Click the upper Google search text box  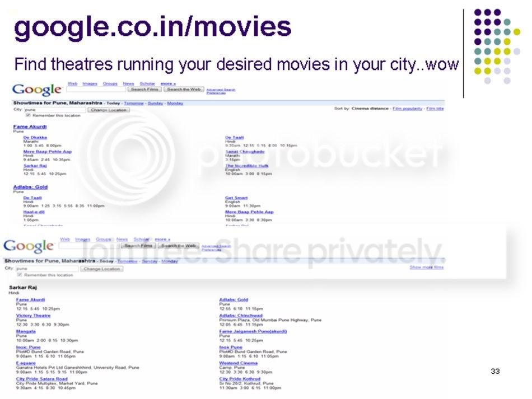tap(96, 90)
